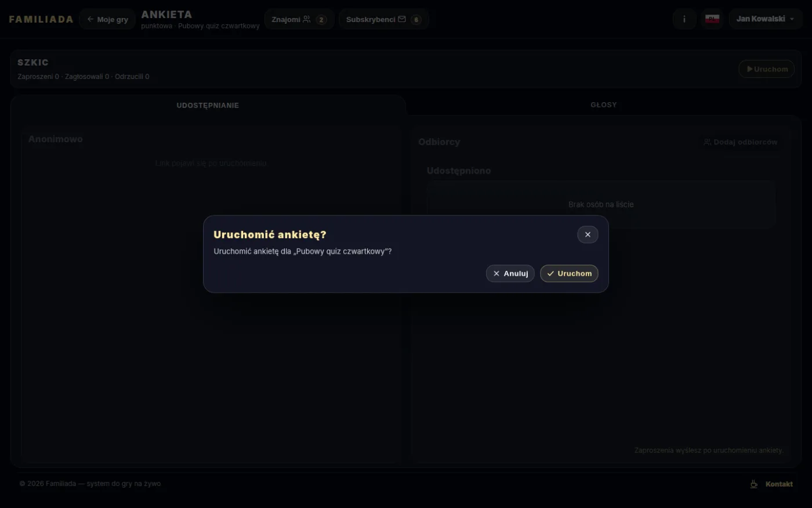This screenshot has height=508, width=812.
Task: Click the "SZKIC" status label
Action: [x=33, y=63]
